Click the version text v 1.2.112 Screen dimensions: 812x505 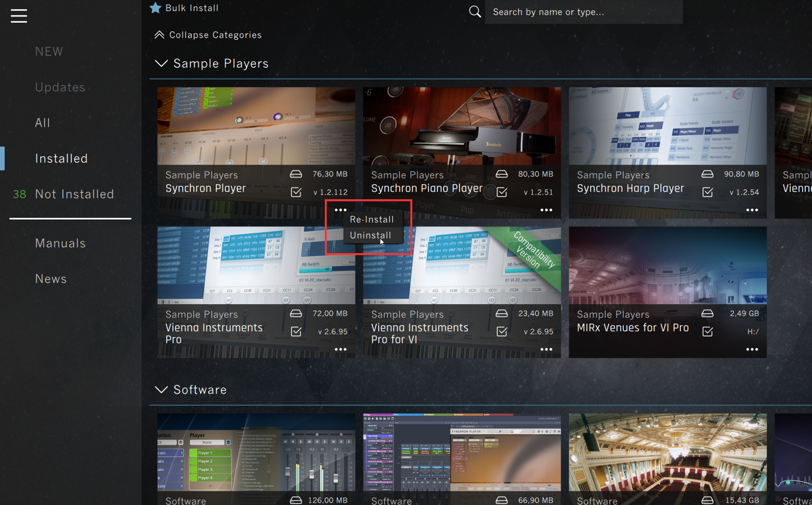331,192
